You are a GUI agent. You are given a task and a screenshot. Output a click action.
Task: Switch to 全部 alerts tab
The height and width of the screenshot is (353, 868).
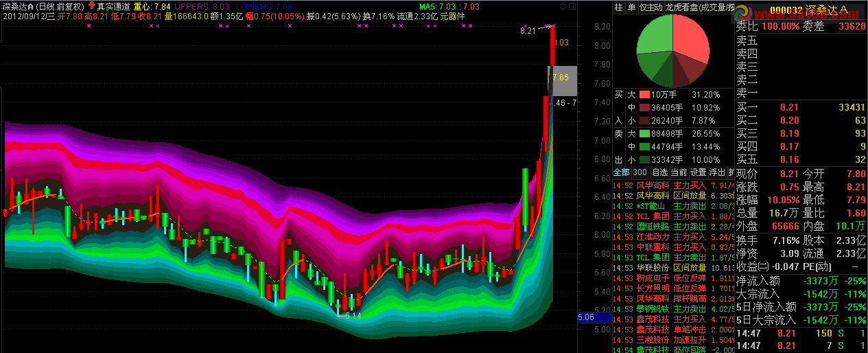621,172
